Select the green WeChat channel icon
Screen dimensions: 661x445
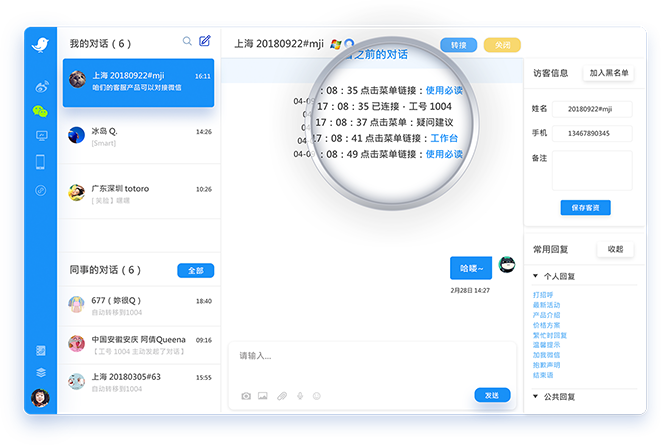click(41, 111)
